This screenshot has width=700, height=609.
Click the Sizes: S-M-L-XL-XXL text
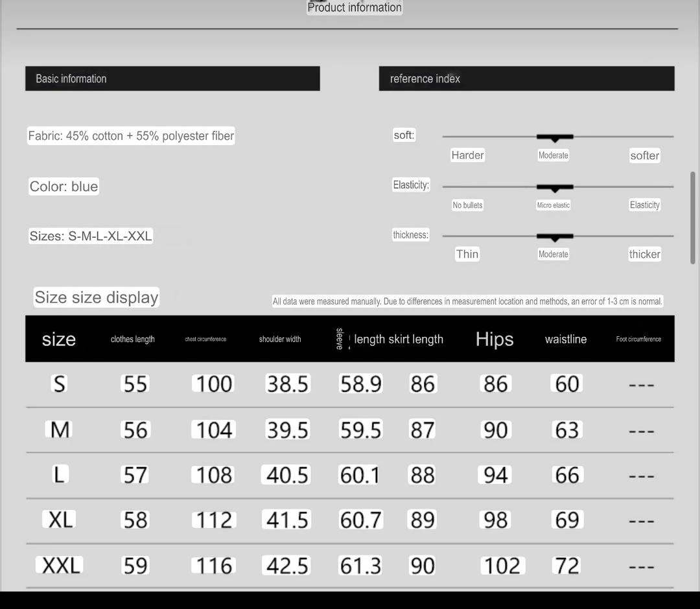(91, 236)
